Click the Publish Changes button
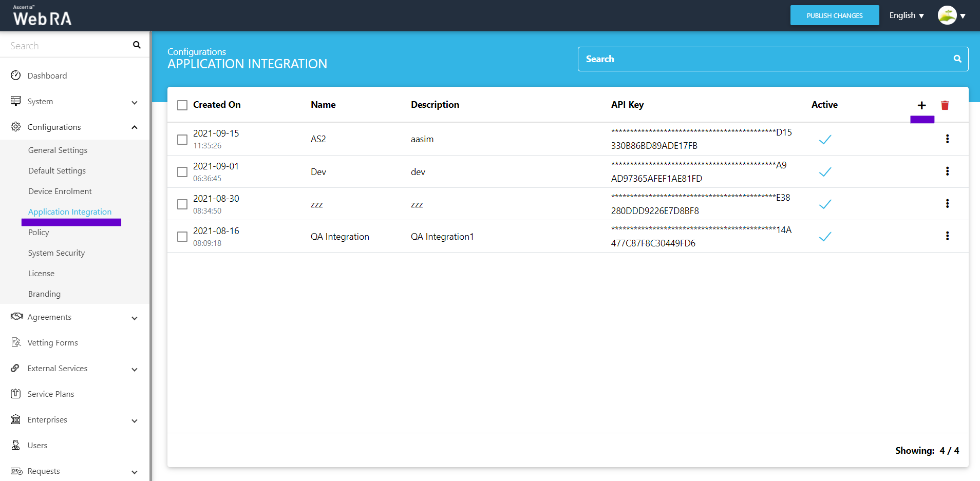 click(x=834, y=15)
